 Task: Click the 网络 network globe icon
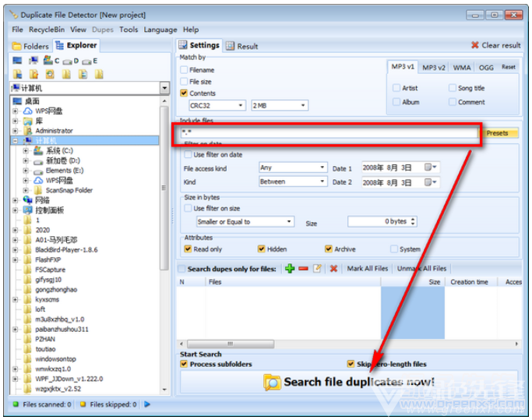coord(28,200)
